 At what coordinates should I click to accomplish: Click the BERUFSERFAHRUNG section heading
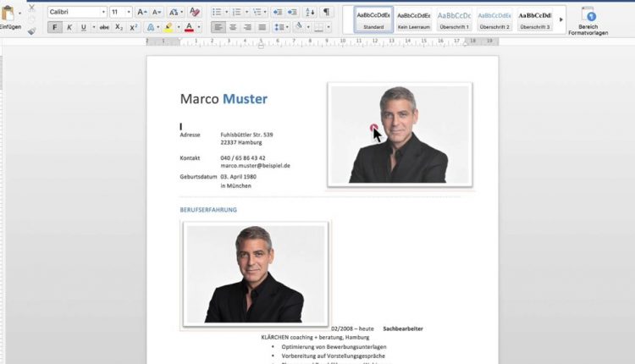208,210
